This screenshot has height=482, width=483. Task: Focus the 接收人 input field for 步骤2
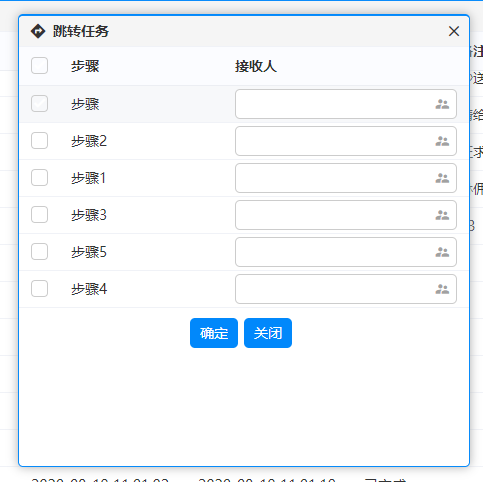tap(346, 141)
